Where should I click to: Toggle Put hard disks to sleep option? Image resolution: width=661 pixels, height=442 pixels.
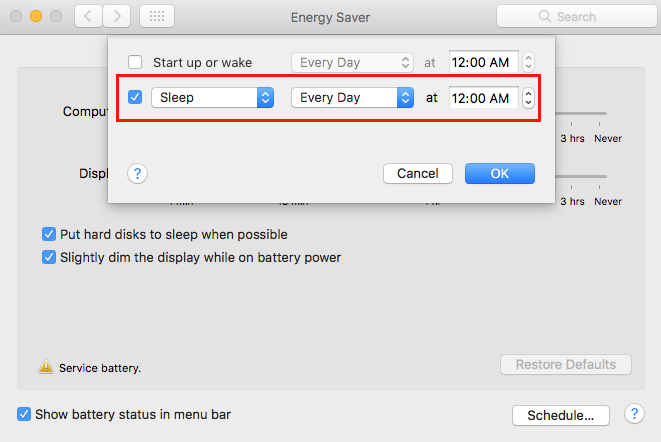point(48,234)
